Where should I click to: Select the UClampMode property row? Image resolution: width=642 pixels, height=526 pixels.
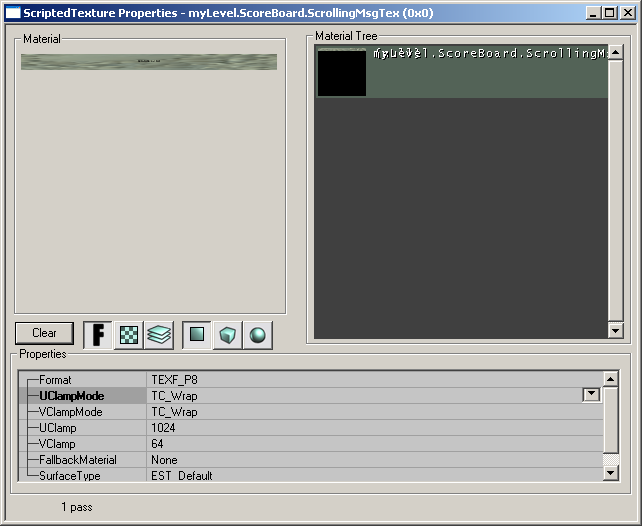[x=311, y=396]
